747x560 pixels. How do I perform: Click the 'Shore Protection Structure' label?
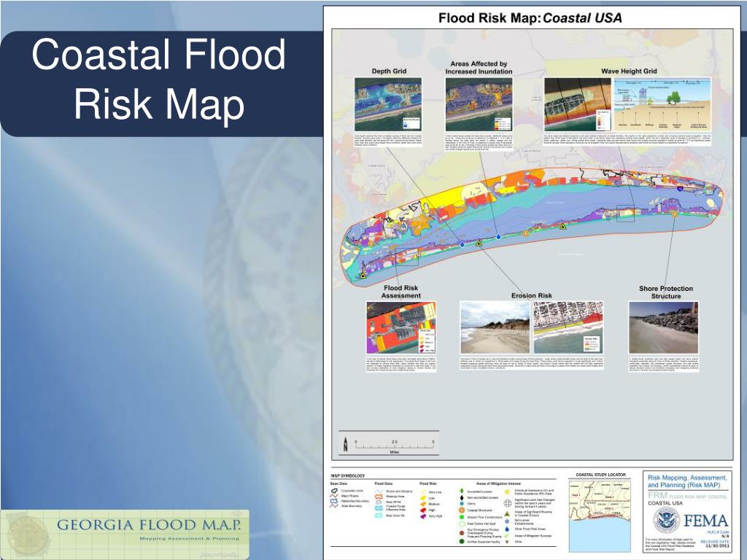click(666, 292)
